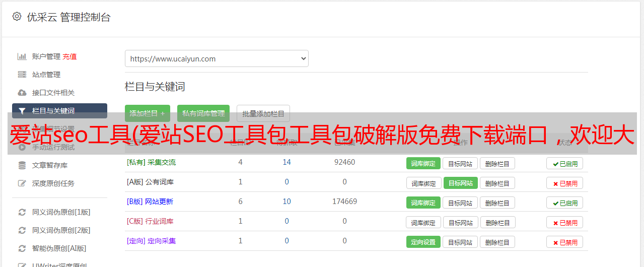Click the refresh icon for 智能伪原创[AI版]

point(22,248)
